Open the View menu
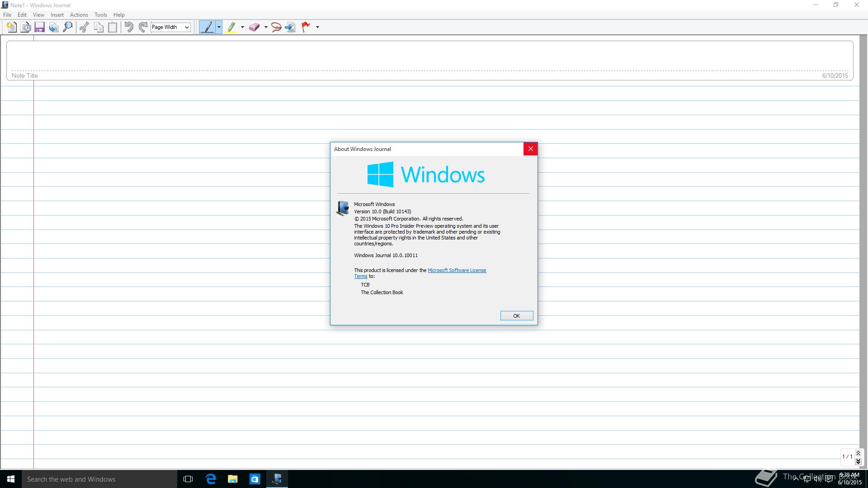The width and height of the screenshot is (868, 488). click(x=38, y=15)
